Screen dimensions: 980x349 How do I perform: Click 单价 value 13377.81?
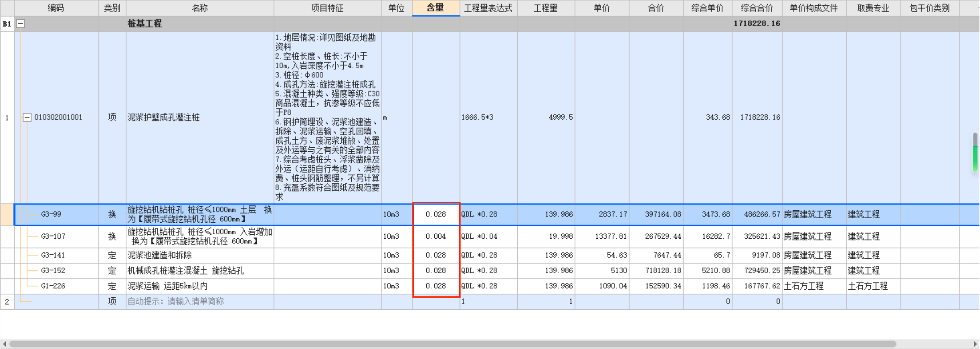[x=611, y=237]
